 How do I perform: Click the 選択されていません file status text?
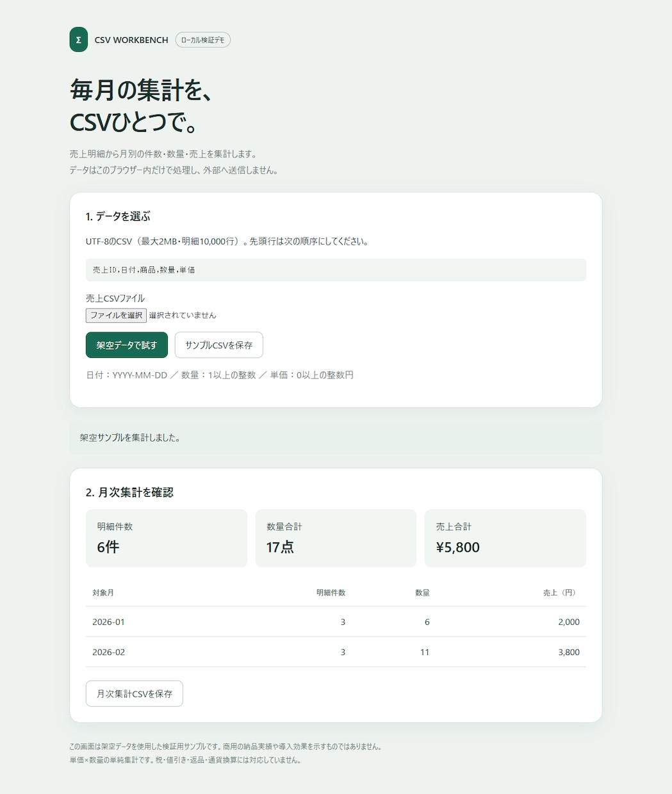(183, 315)
